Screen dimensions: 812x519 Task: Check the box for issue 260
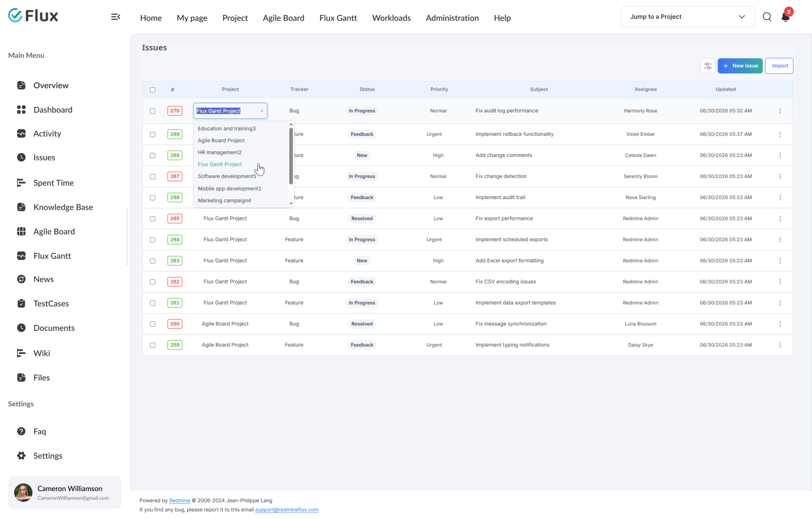tap(153, 324)
